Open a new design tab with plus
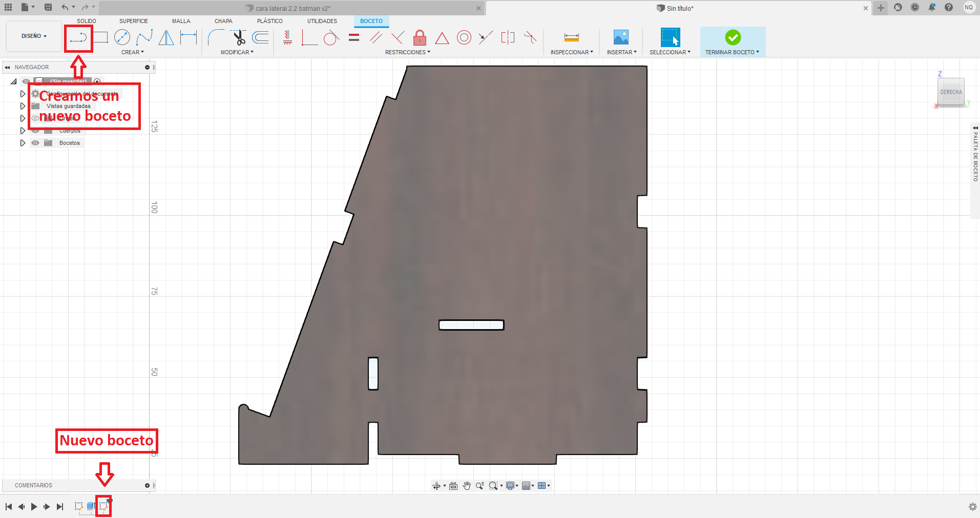Viewport: 980px width, 518px height. 881,8
